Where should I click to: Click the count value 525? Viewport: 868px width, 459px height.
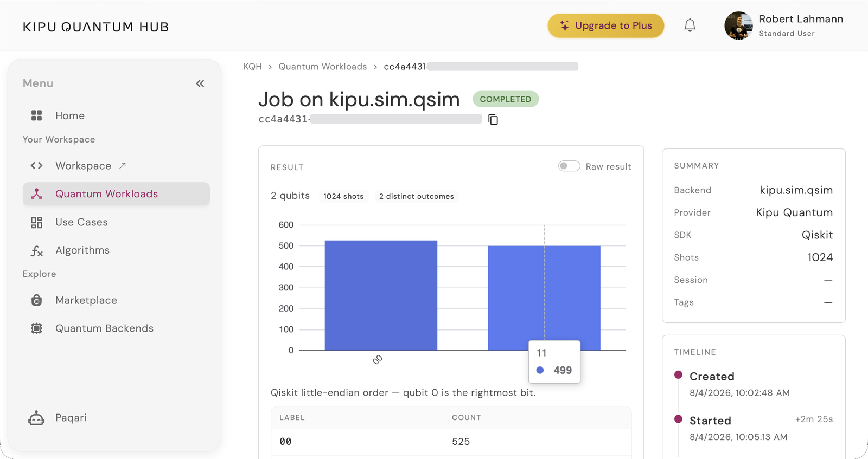[461, 442]
